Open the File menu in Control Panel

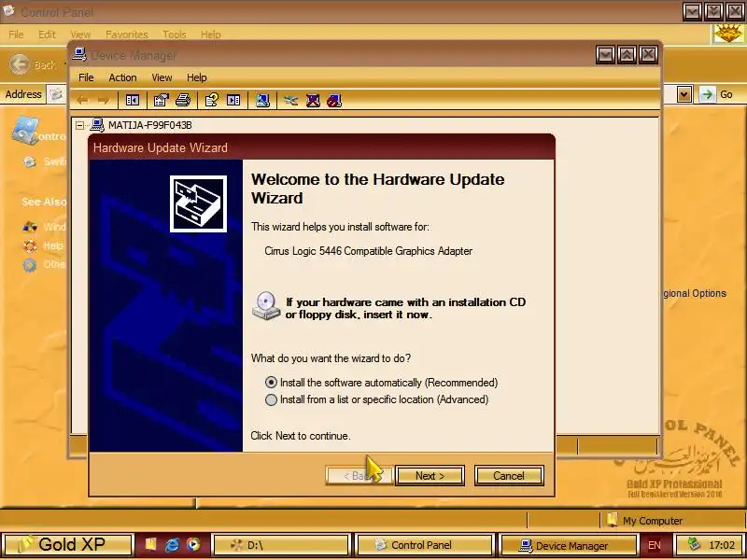coord(16,35)
